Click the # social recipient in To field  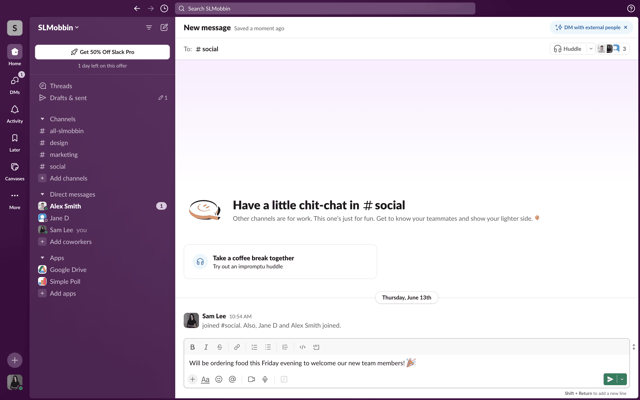(x=207, y=49)
